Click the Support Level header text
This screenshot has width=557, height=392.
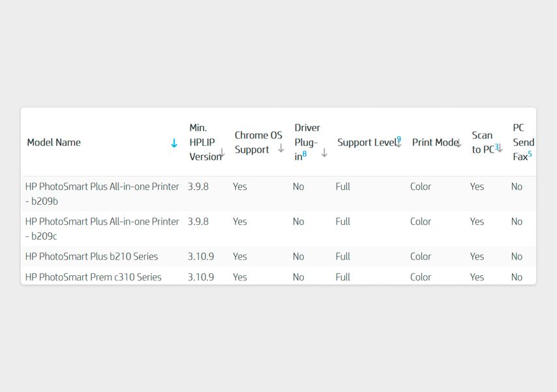pyautogui.click(x=367, y=142)
